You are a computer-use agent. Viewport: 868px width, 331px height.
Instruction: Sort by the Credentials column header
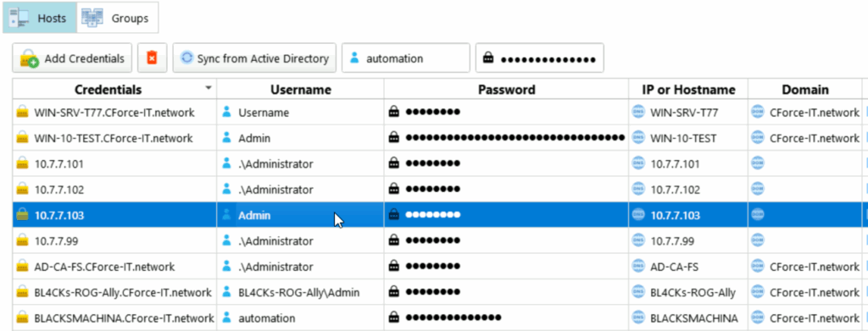pos(114,90)
